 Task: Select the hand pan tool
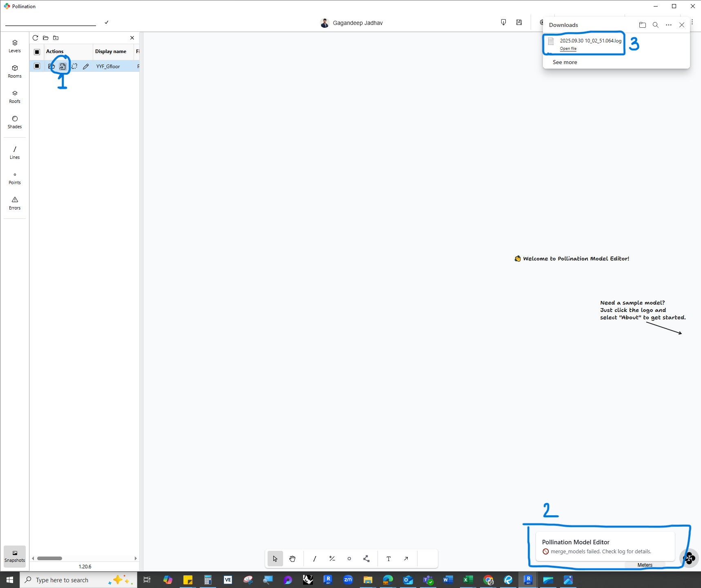pos(292,559)
